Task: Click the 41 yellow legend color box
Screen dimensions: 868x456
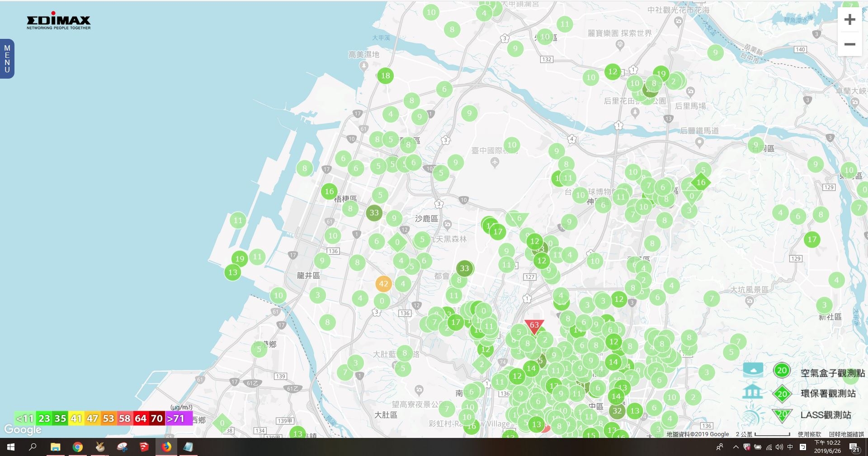Action: tap(76, 418)
